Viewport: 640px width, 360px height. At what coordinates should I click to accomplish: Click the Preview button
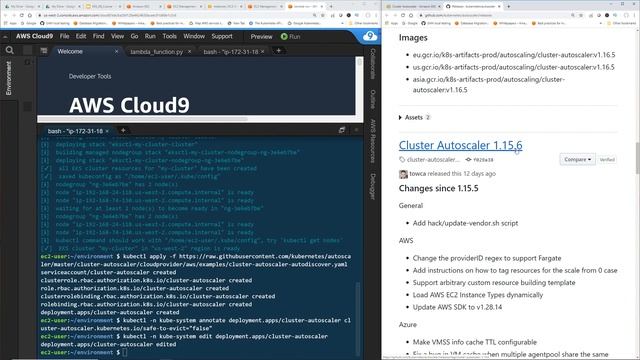coord(261,36)
